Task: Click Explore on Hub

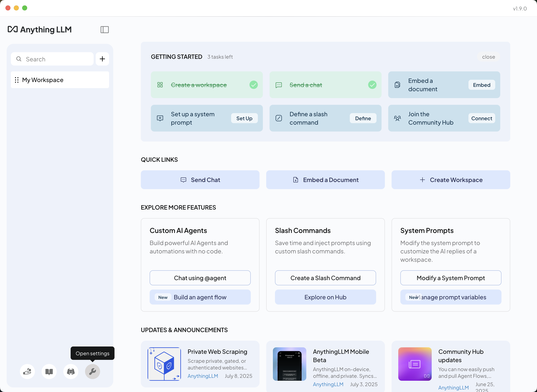Action: (326, 297)
